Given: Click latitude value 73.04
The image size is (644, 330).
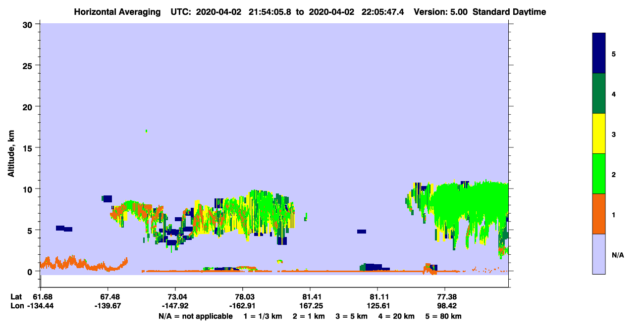Looking at the screenshot, I should (x=175, y=296).
